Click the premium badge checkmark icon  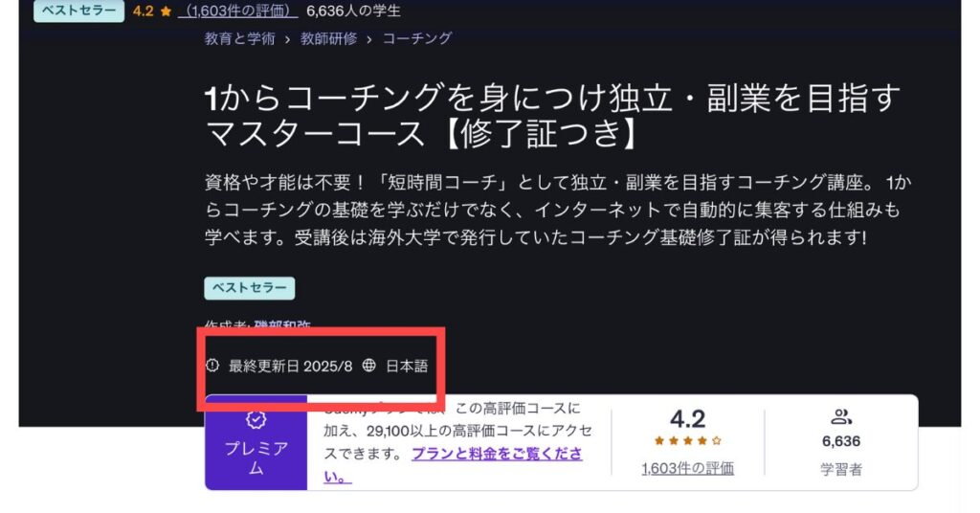pyautogui.click(x=256, y=419)
